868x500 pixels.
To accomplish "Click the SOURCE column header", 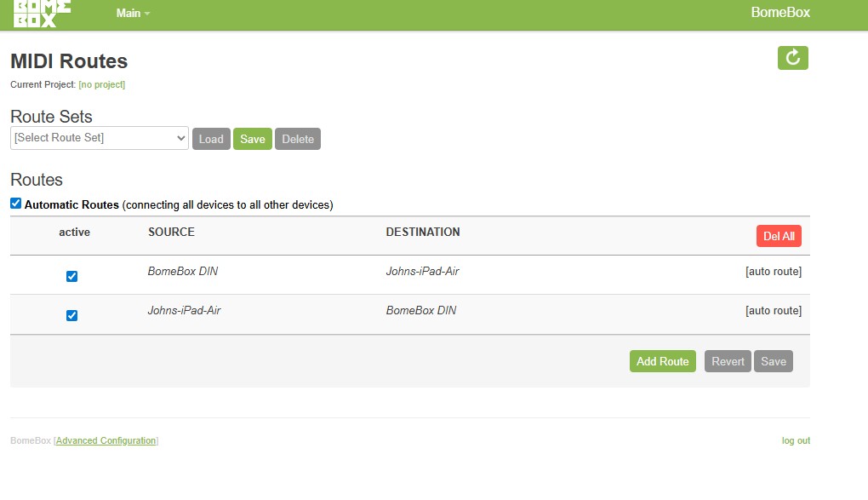I will (172, 232).
